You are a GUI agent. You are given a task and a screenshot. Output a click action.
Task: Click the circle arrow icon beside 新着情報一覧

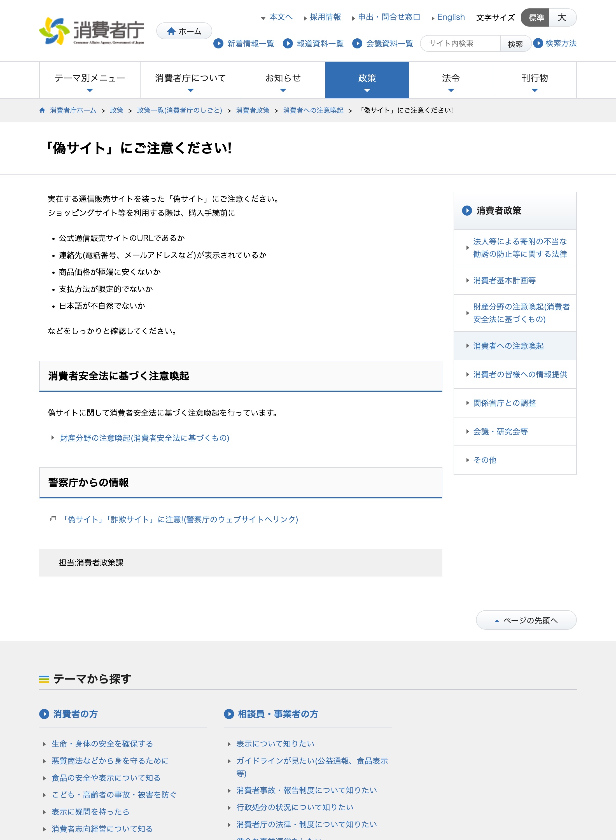(218, 44)
